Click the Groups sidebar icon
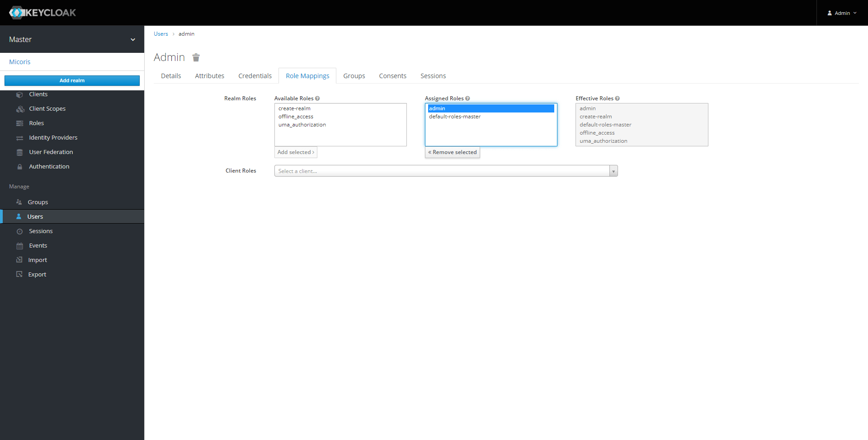The image size is (868, 440). tap(19, 202)
